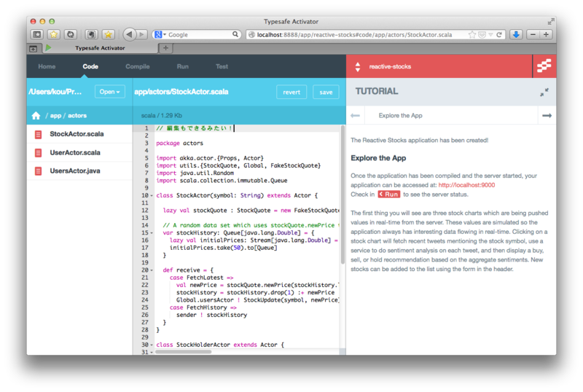Collapse code fold at line 30
This screenshot has width=583, height=392.
tap(152, 345)
